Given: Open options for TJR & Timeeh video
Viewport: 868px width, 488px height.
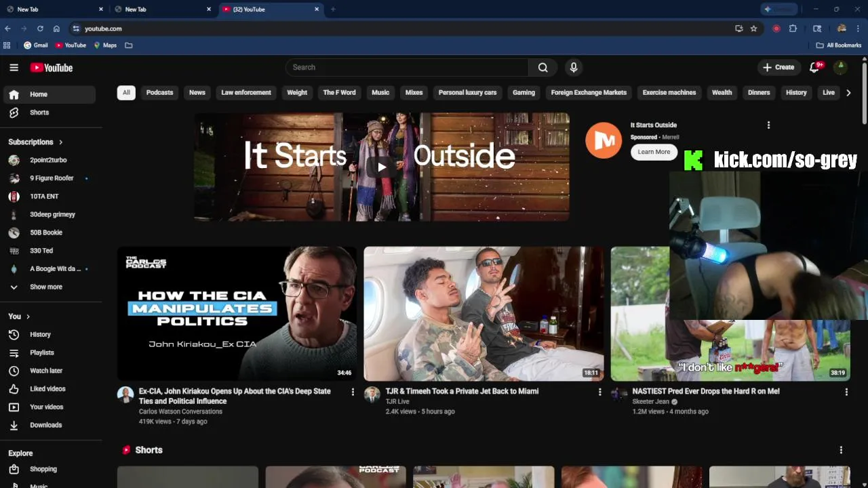Looking at the screenshot, I should click(599, 392).
